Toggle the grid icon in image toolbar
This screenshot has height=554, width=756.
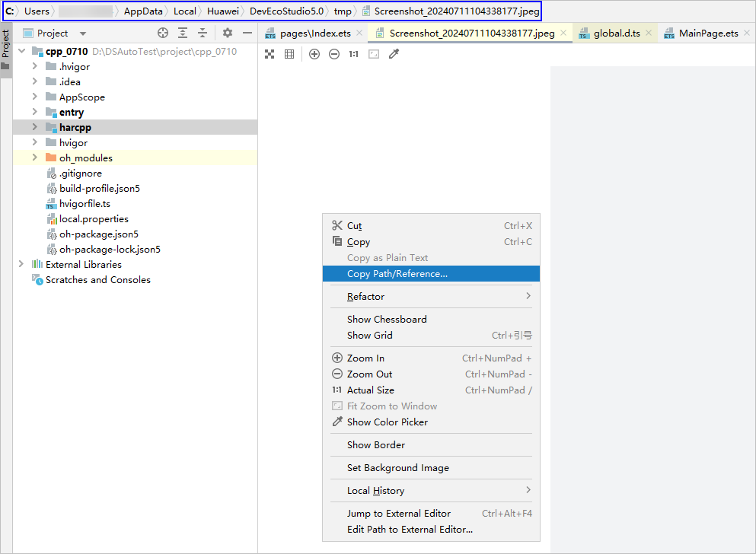(x=289, y=54)
